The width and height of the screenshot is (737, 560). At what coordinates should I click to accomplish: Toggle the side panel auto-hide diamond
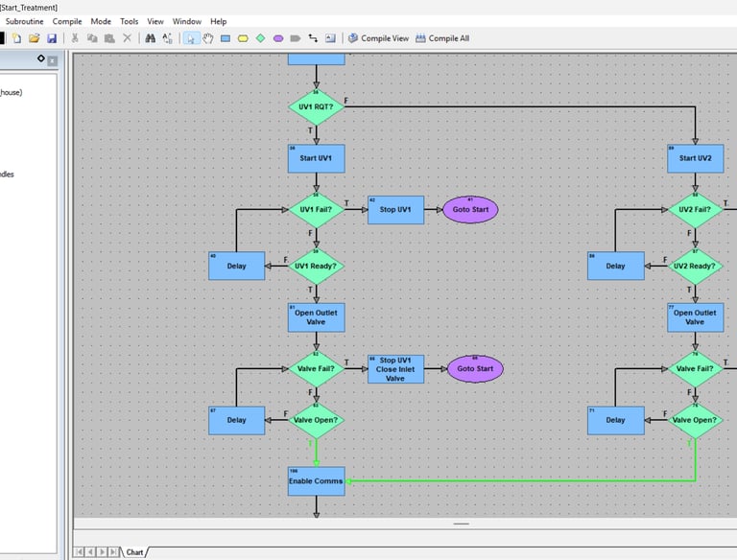tap(41, 58)
